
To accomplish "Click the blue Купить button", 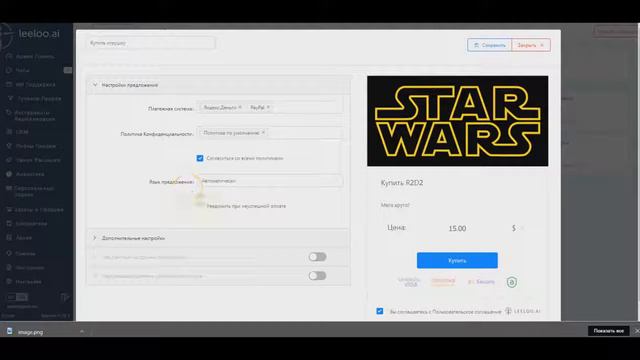I will tap(457, 260).
